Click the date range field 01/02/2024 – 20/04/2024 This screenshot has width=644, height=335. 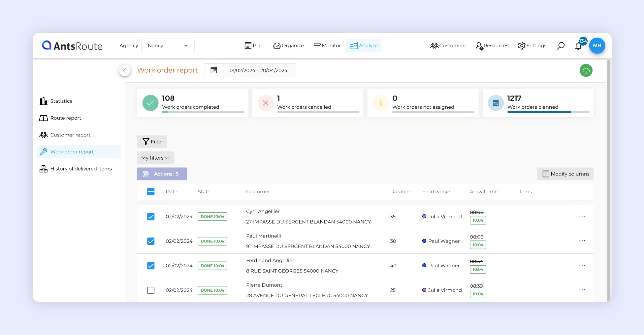click(259, 70)
